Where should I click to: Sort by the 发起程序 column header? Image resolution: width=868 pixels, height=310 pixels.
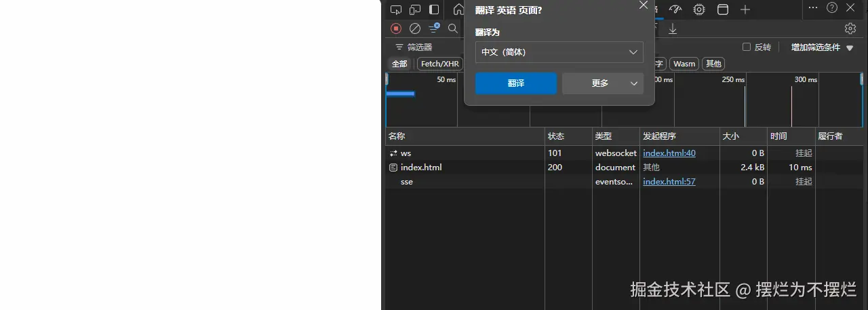click(679, 136)
